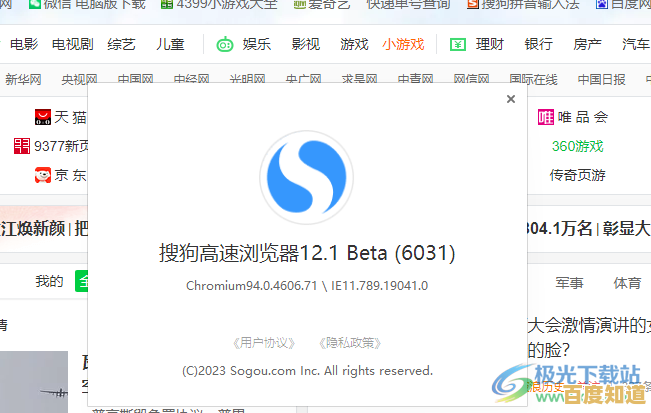This screenshot has height=413, width=651.
Task: Click the red 9377 site icon
Action: 22,146
